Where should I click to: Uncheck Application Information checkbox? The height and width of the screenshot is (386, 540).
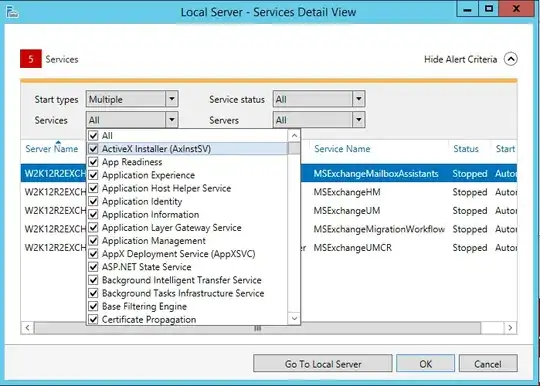tap(93, 214)
